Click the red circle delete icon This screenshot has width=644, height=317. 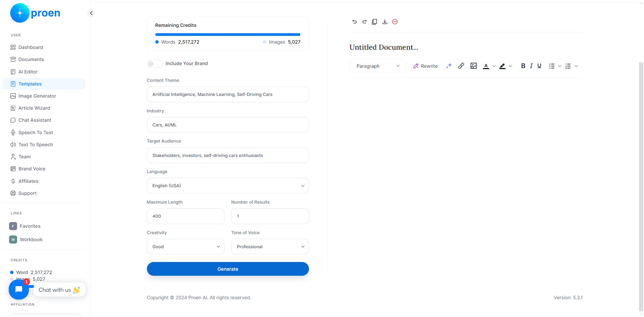(x=395, y=22)
